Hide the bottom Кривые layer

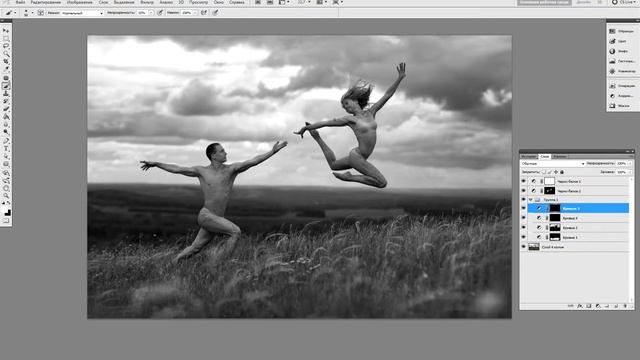click(524, 237)
